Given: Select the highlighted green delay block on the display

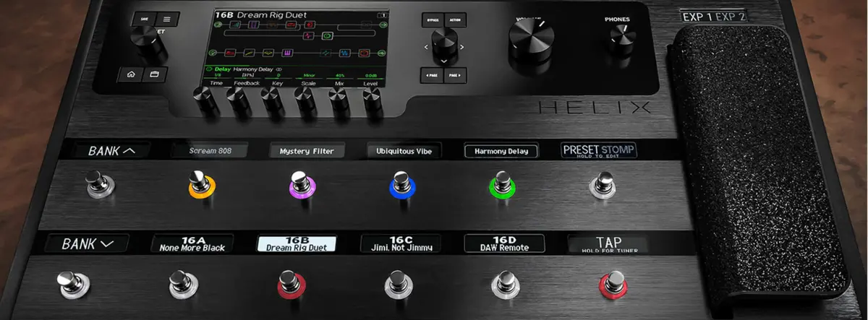Looking at the screenshot, I should pos(328,35).
